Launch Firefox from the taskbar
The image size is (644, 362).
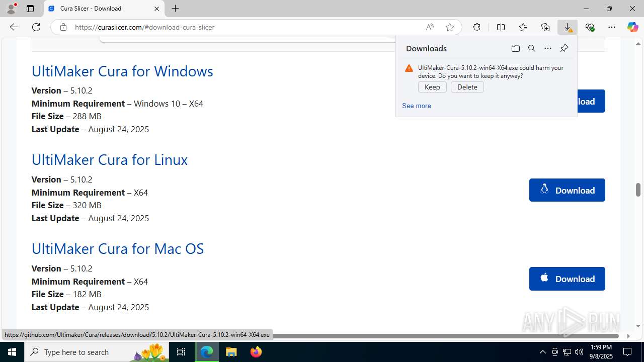(x=256, y=352)
